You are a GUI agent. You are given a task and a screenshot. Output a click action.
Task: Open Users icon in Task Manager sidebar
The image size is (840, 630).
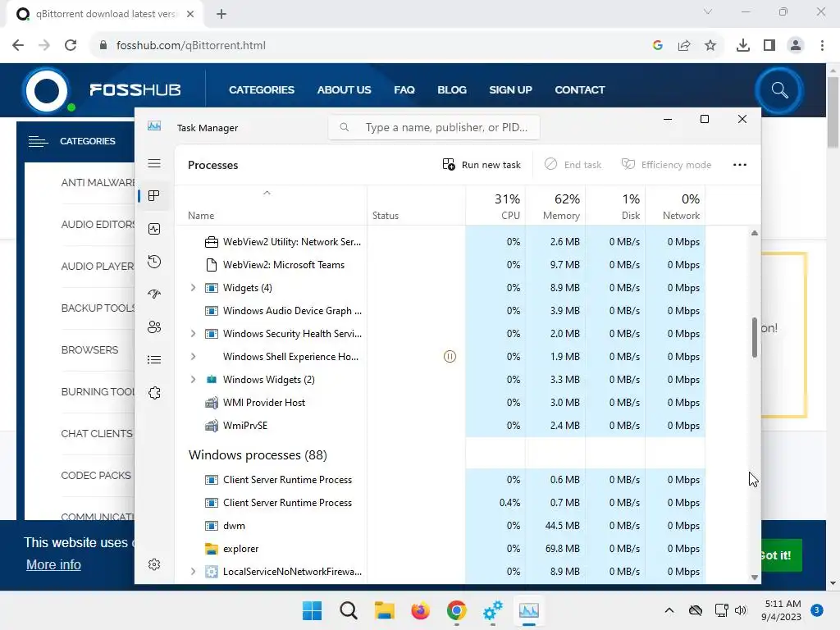154,326
